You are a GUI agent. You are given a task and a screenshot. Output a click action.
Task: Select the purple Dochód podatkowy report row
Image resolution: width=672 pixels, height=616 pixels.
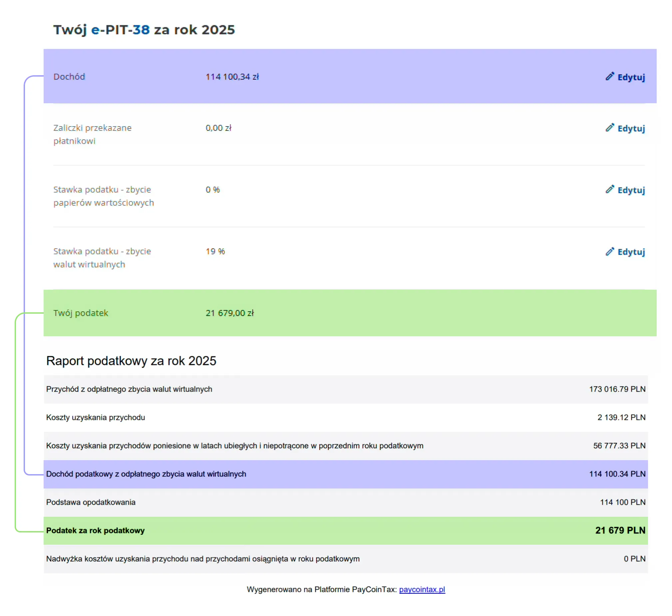tap(346, 474)
